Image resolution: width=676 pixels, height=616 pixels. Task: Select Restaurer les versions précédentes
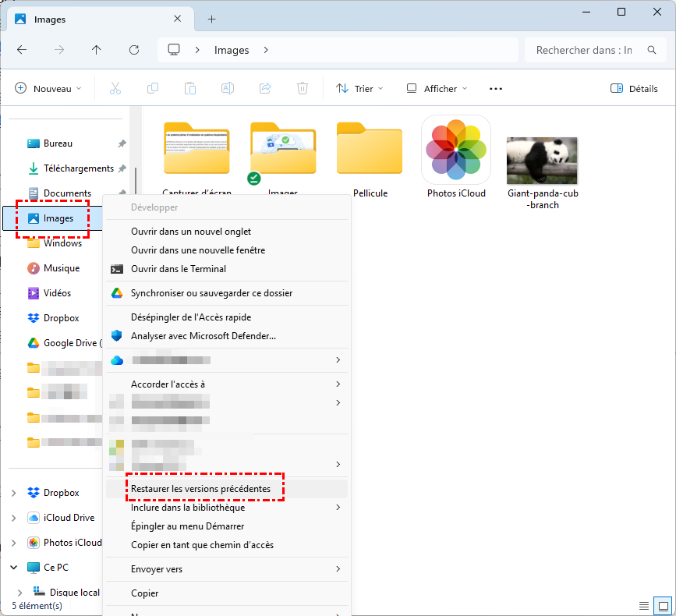pyautogui.click(x=201, y=488)
